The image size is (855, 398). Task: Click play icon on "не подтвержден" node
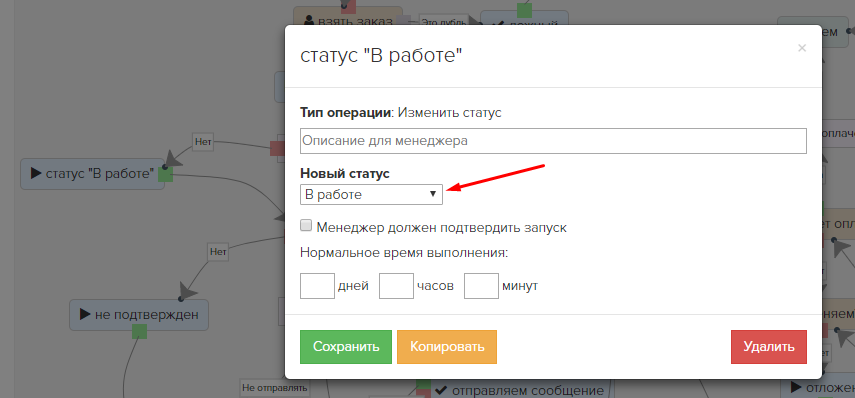(x=85, y=314)
